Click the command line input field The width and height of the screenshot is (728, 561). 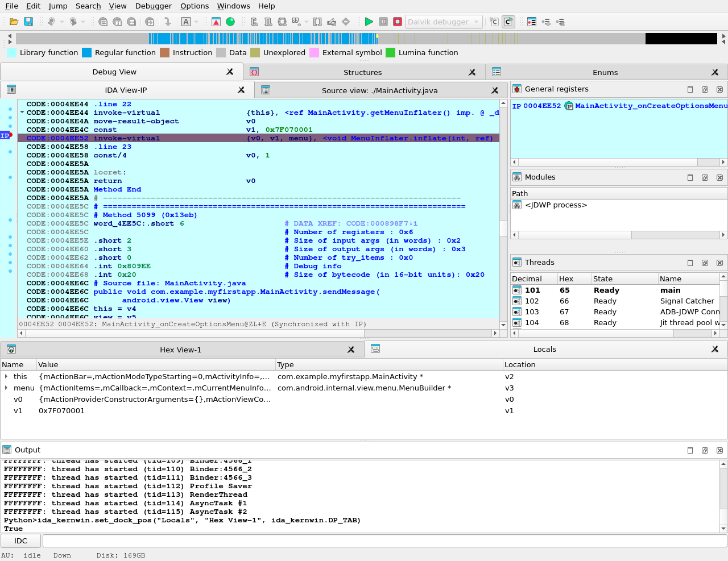tap(384, 541)
